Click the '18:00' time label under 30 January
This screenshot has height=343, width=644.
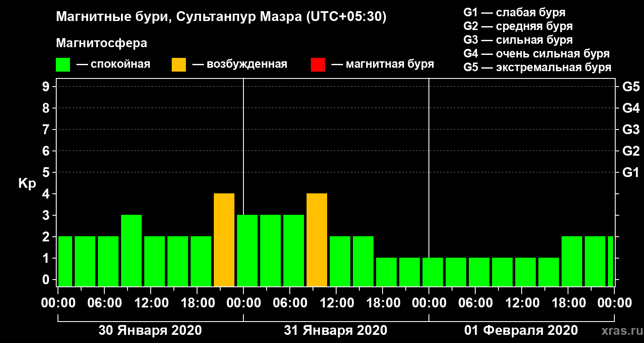pos(197,303)
